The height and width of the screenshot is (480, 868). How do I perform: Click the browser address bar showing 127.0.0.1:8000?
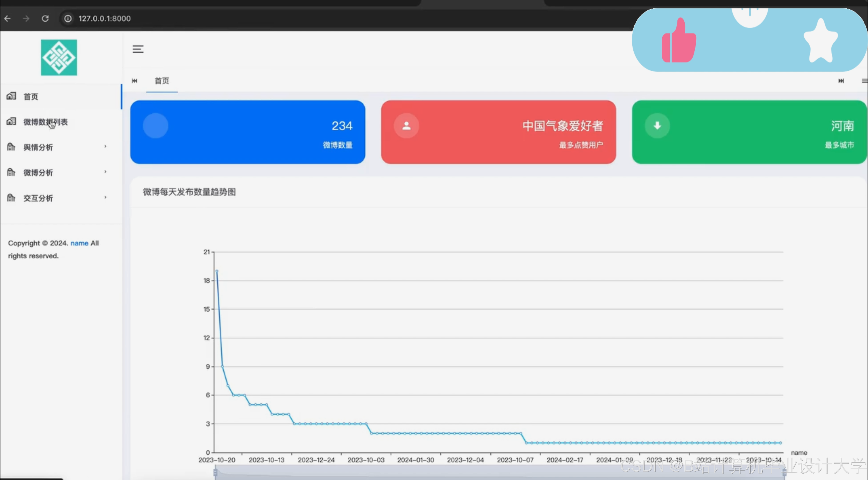click(x=104, y=18)
